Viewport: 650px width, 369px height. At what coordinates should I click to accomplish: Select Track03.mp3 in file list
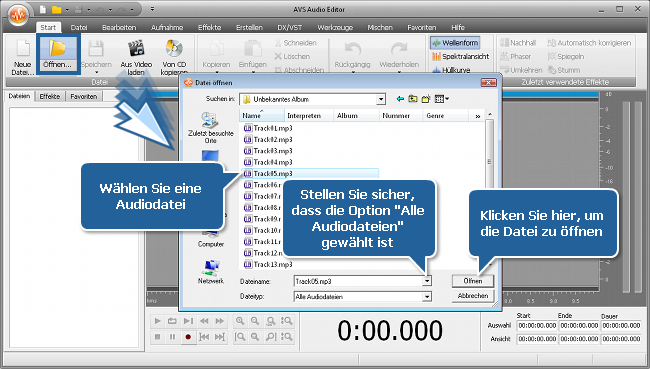click(269, 151)
